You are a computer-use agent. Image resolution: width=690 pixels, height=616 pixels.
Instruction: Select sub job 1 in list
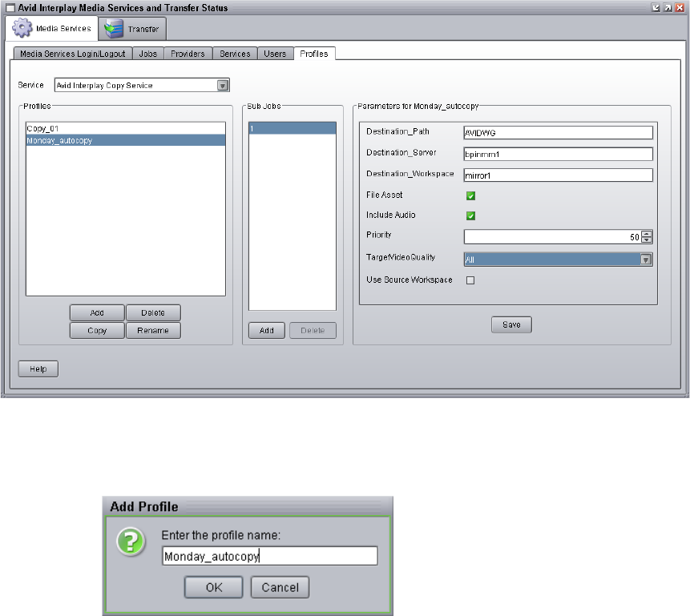[293, 128]
